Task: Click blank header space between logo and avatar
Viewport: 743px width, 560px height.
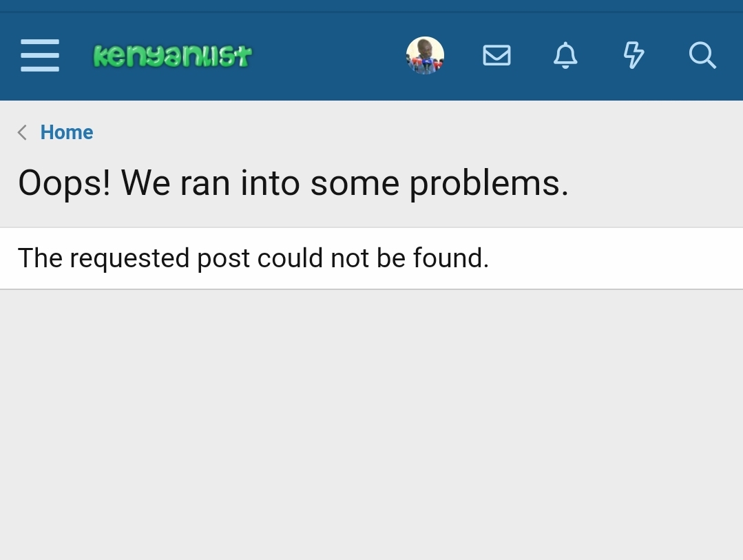Action: (327, 55)
